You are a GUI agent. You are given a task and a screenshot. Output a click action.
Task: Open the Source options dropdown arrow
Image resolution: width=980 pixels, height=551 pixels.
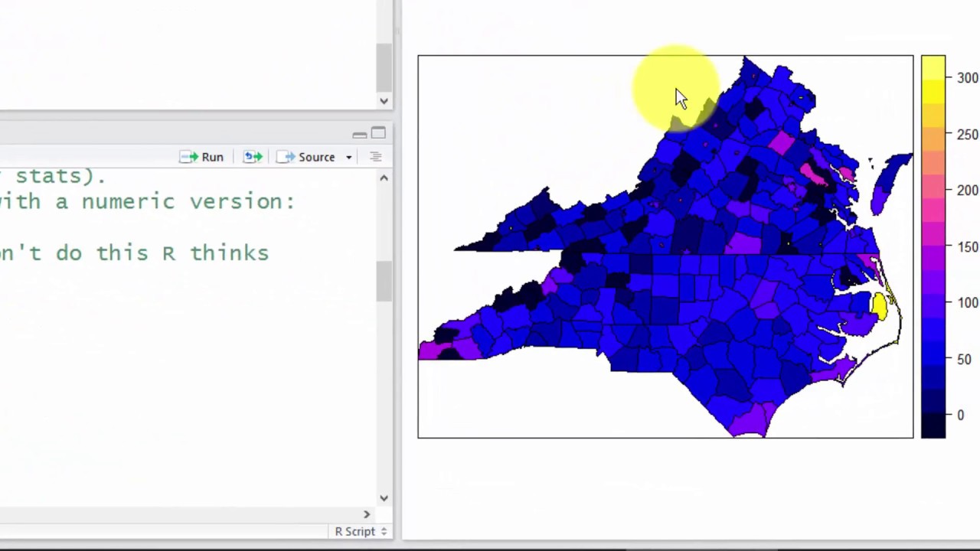[x=348, y=158]
